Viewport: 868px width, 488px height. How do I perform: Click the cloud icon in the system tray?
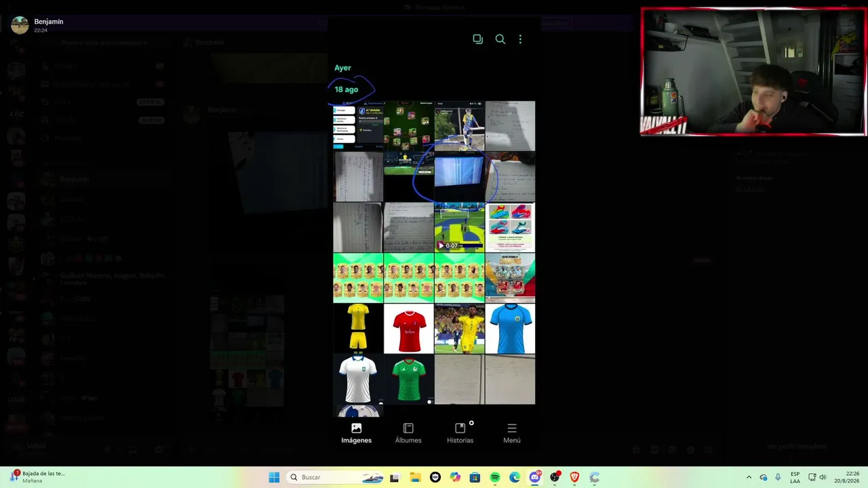(x=764, y=477)
